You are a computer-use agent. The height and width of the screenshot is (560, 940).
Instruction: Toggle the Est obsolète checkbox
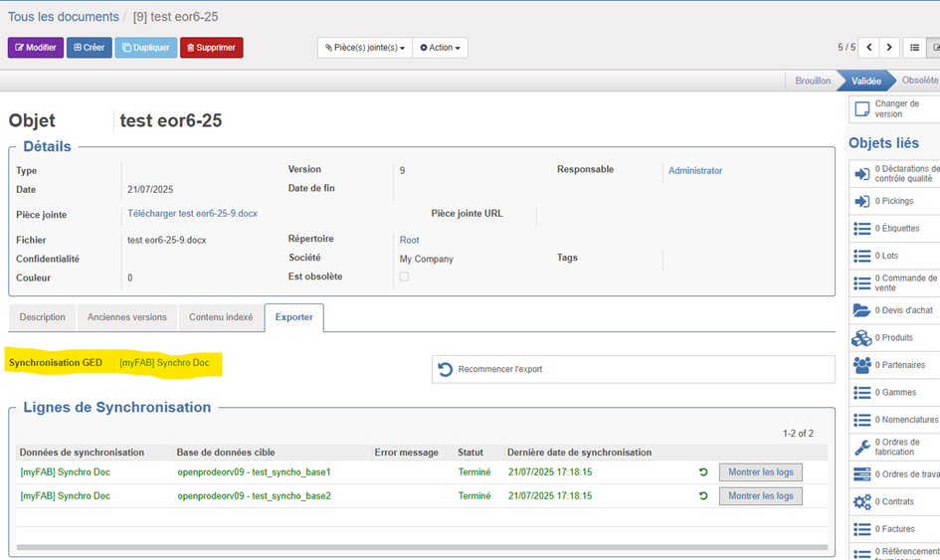[404, 277]
